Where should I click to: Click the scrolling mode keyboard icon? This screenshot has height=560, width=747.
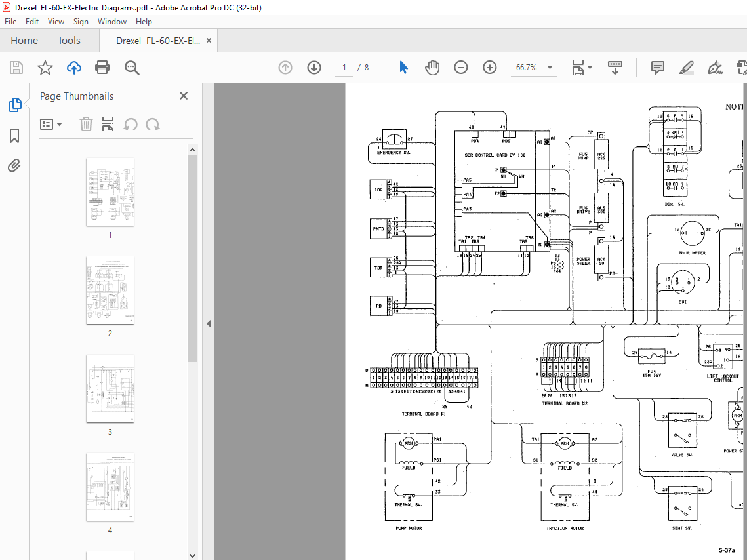tap(615, 68)
